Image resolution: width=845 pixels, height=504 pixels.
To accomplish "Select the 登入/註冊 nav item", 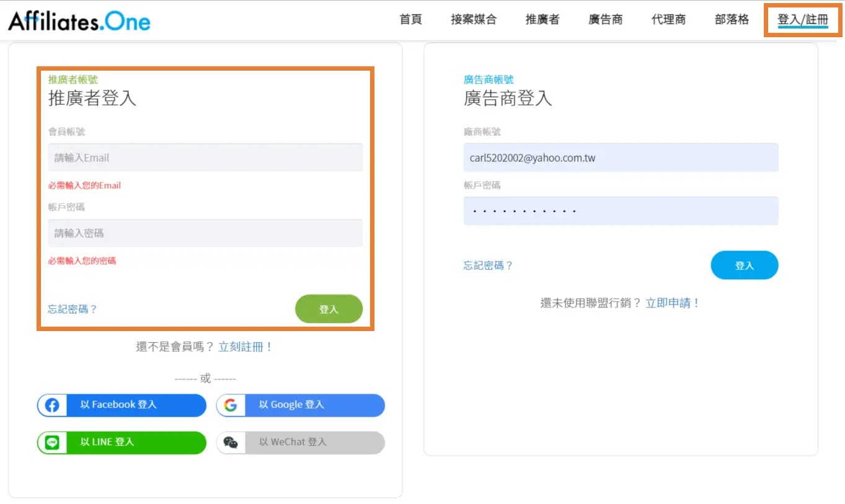I will coord(803,20).
